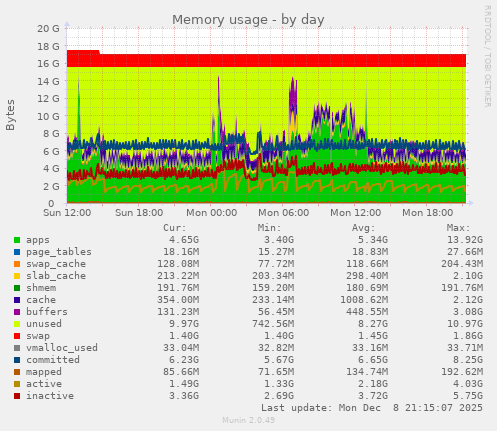
Task: Click the 'Sun 18:00' x-axis label
Action: click(x=139, y=213)
